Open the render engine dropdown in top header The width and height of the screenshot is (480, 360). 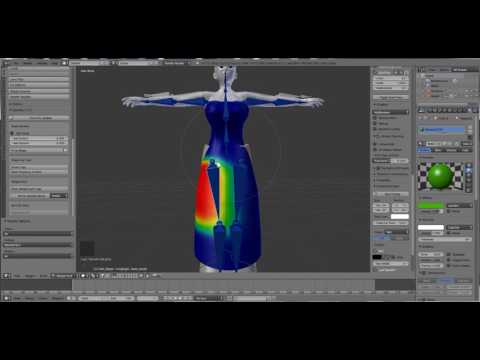177,63
